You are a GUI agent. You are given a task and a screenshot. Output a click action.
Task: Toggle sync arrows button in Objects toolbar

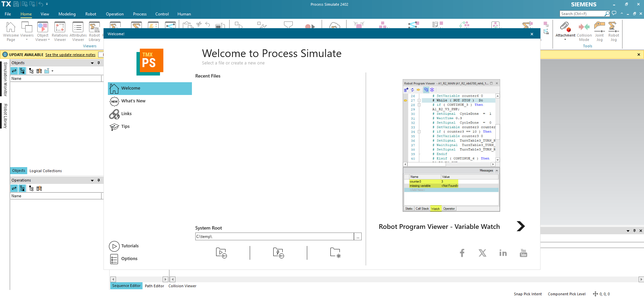pyautogui.click(x=14, y=71)
